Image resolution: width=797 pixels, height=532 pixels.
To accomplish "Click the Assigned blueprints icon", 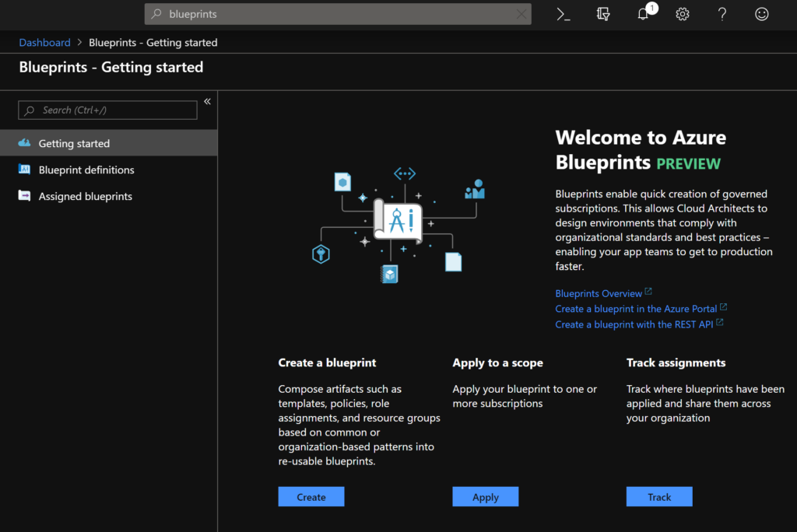I will pyautogui.click(x=24, y=196).
